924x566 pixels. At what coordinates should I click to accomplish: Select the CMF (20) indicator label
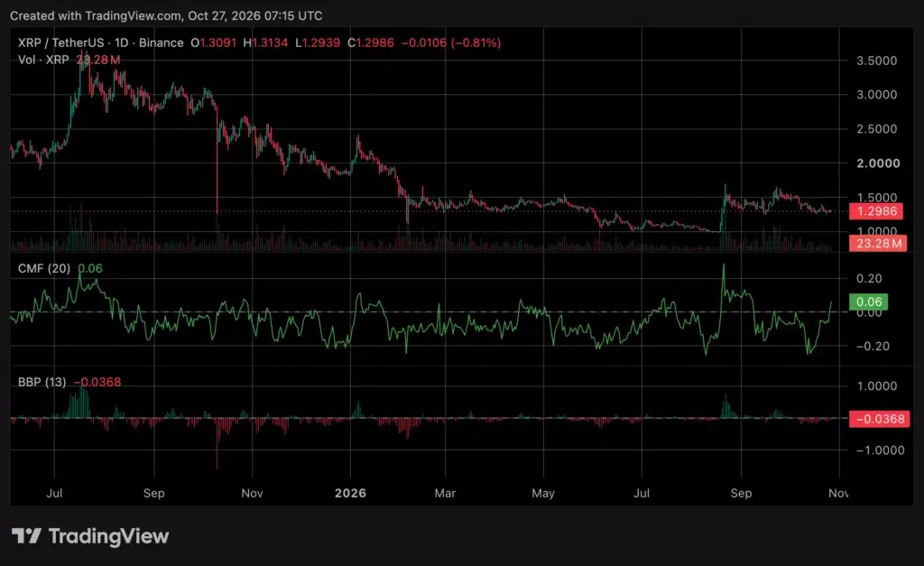pos(44,268)
